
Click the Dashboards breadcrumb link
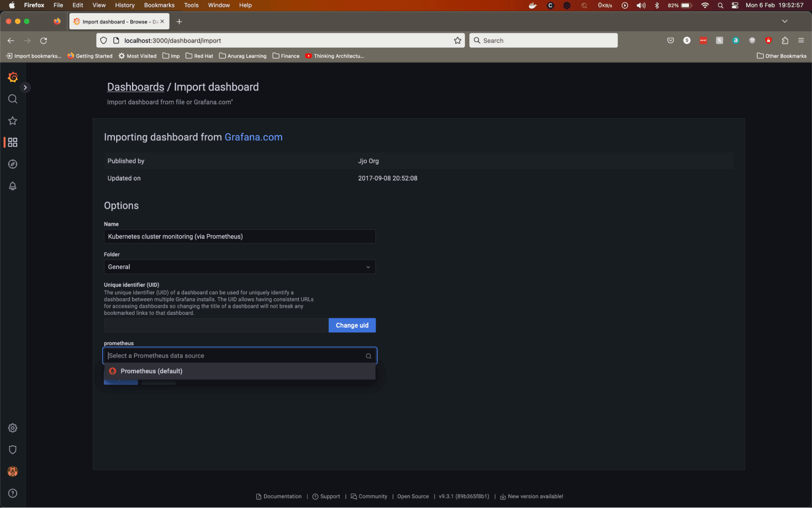(x=135, y=87)
